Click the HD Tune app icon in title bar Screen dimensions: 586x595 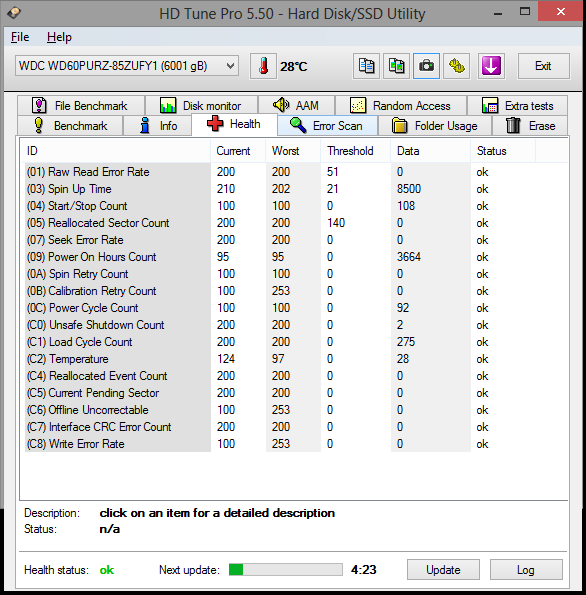click(x=14, y=13)
